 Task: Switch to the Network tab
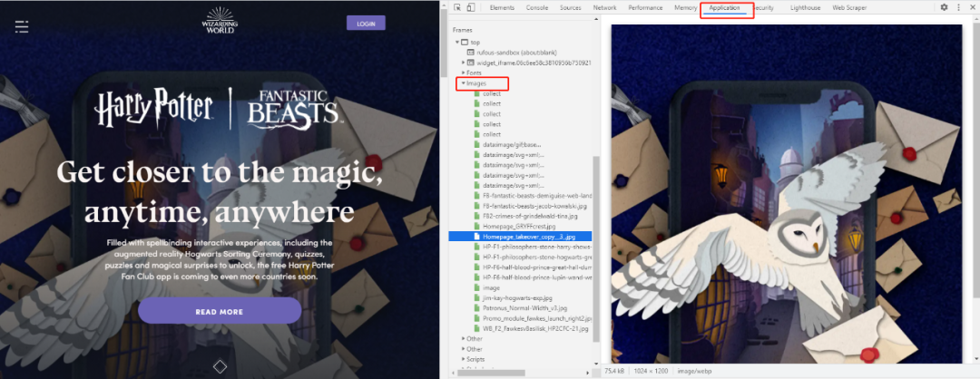point(604,7)
